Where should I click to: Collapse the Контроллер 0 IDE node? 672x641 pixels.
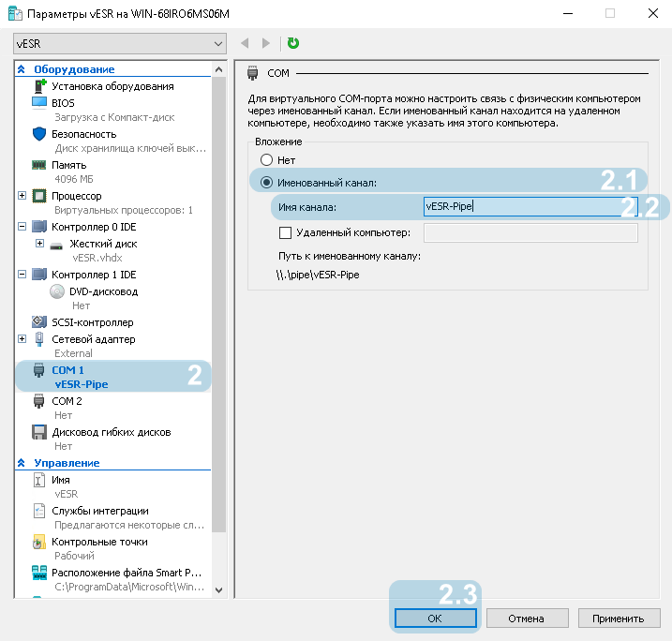pos(22,227)
